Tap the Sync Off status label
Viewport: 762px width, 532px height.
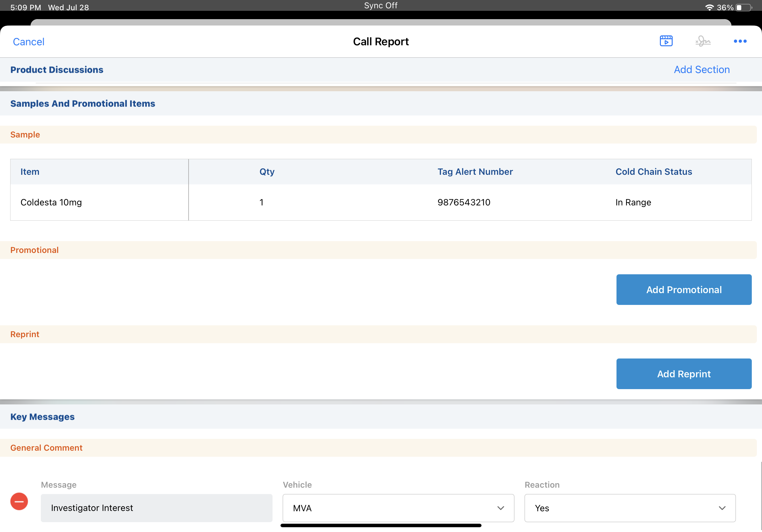point(381,6)
